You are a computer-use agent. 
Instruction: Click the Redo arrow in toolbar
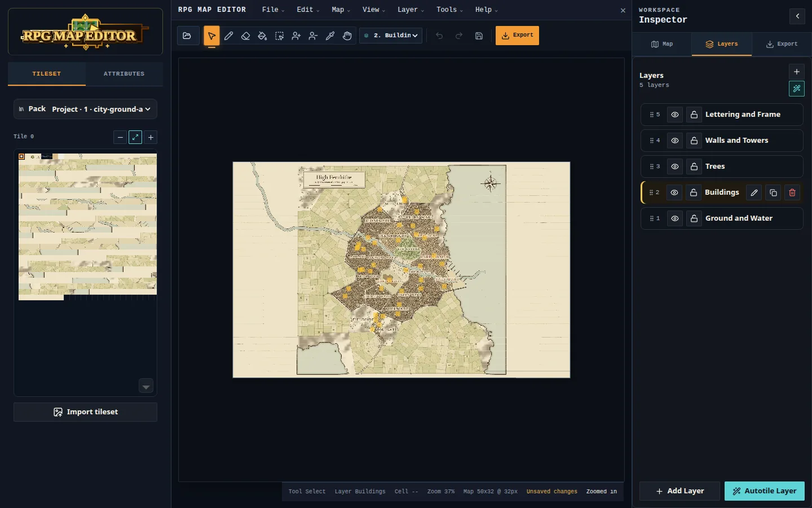459,36
